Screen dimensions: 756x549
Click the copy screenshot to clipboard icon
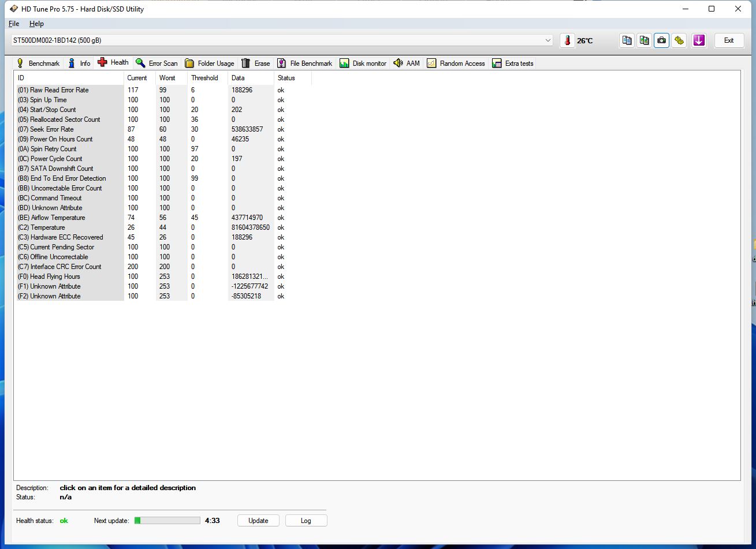click(x=644, y=40)
